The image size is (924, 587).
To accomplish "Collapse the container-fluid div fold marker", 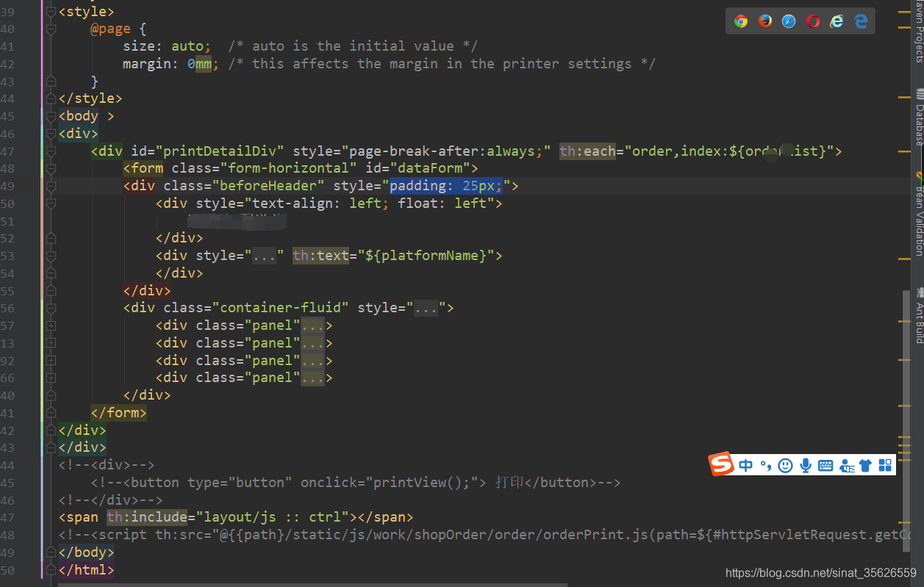I will (x=51, y=308).
